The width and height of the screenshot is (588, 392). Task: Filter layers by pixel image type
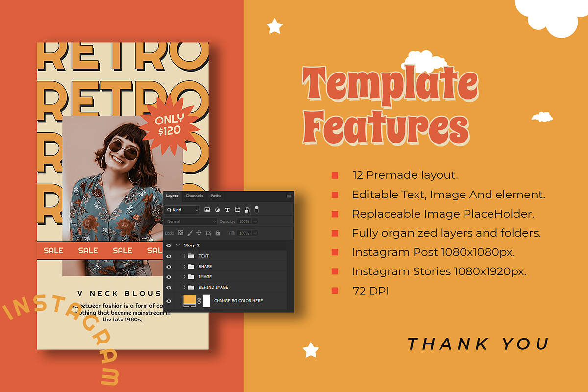coord(207,210)
